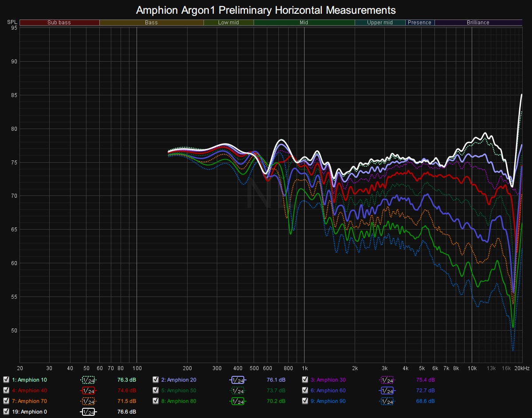Click the 1/24 smoothing icon for Amphion 30
Image resolution: width=532 pixels, height=418 pixels.
387,380
